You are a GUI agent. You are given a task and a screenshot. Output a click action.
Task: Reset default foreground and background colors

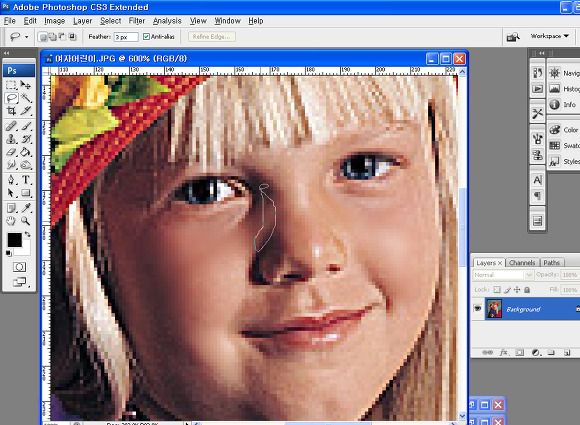[x=9, y=253]
